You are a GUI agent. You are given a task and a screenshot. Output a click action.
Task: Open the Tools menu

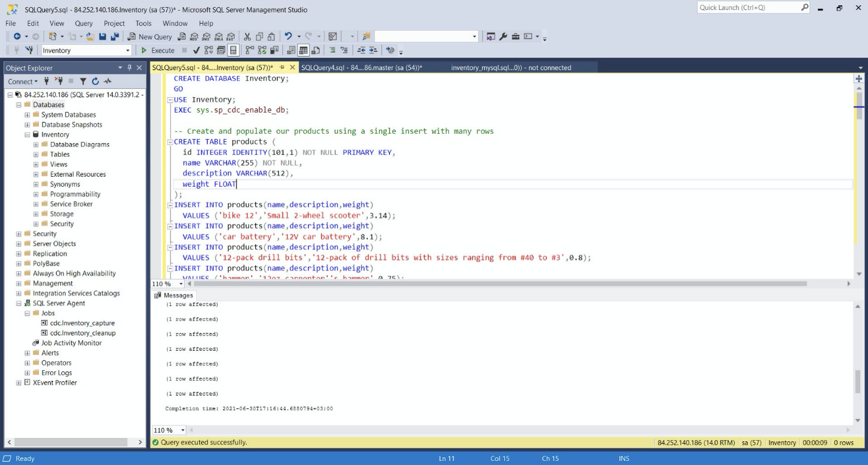(143, 24)
